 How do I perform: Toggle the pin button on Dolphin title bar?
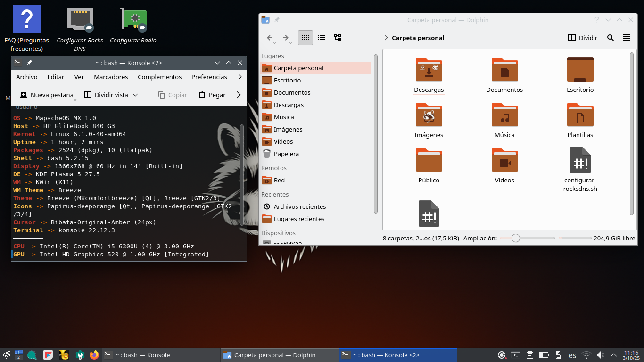(277, 20)
